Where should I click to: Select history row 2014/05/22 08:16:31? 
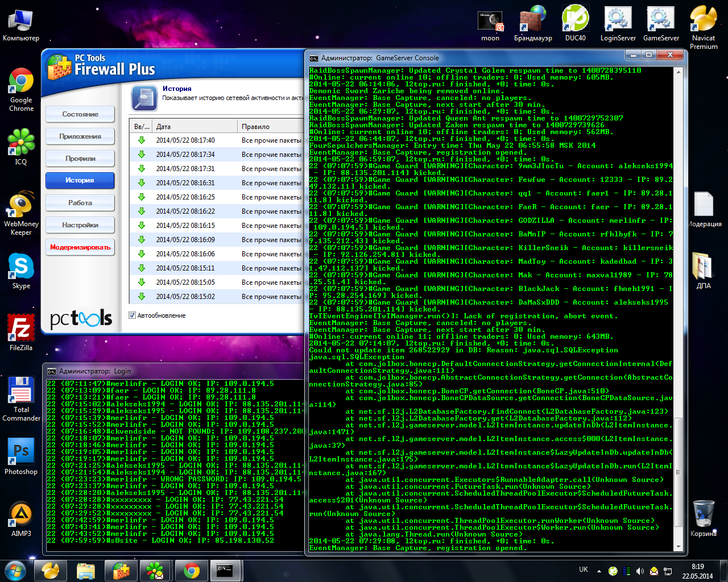tap(217, 183)
